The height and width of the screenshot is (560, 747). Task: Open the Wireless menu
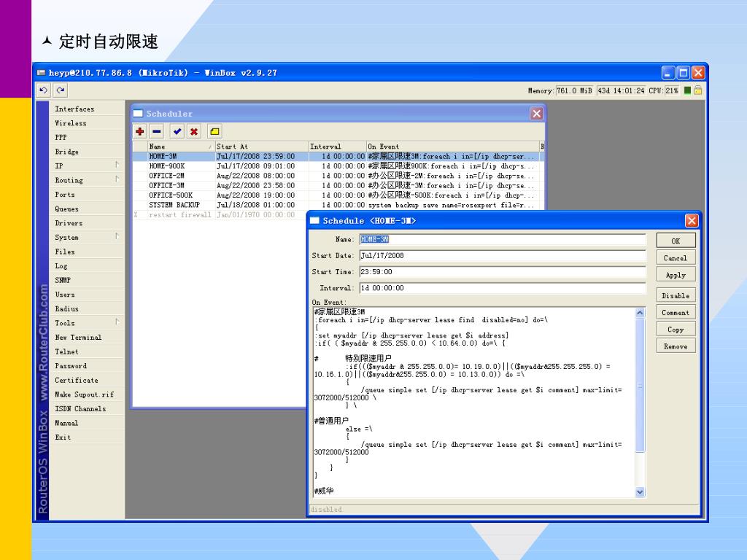[x=86, y=123]
